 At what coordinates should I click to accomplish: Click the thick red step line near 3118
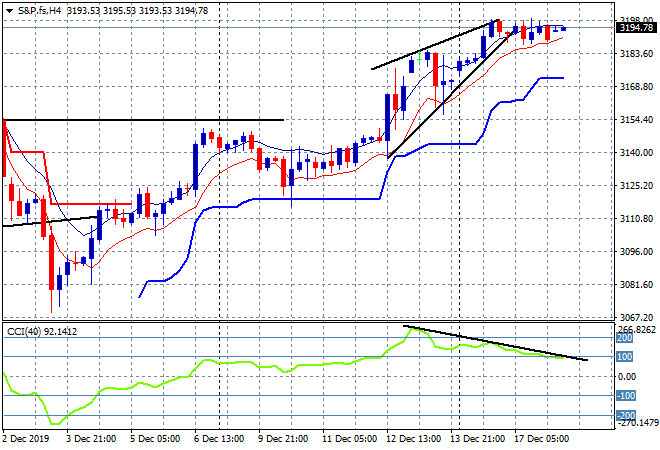(x=90, y=204)
